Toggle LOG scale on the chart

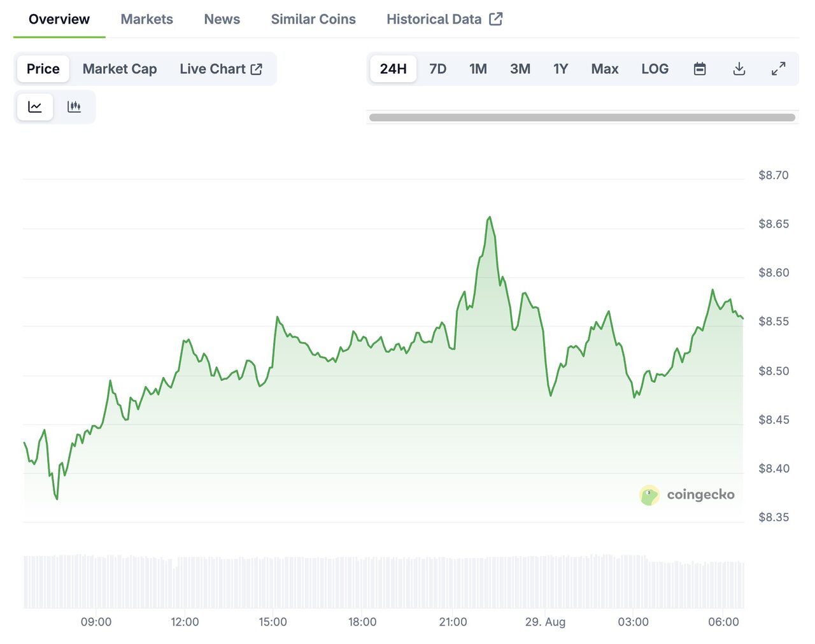click(x=655, y=69)
